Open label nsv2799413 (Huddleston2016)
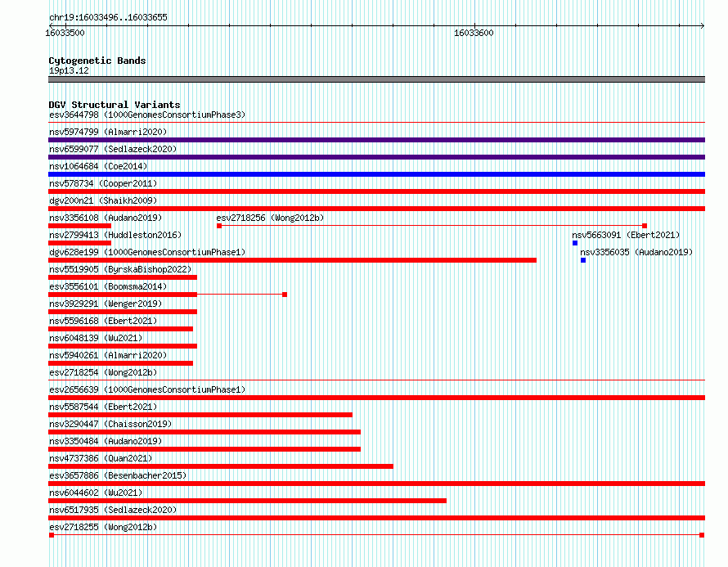The height and width of the screenshot is (567, 728). click(115, 235)
